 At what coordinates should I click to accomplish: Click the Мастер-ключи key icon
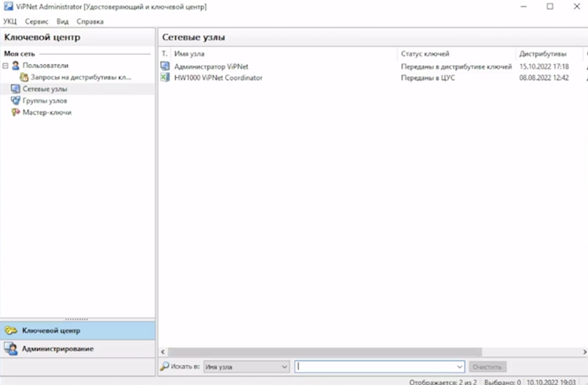[x=15, y=112]
